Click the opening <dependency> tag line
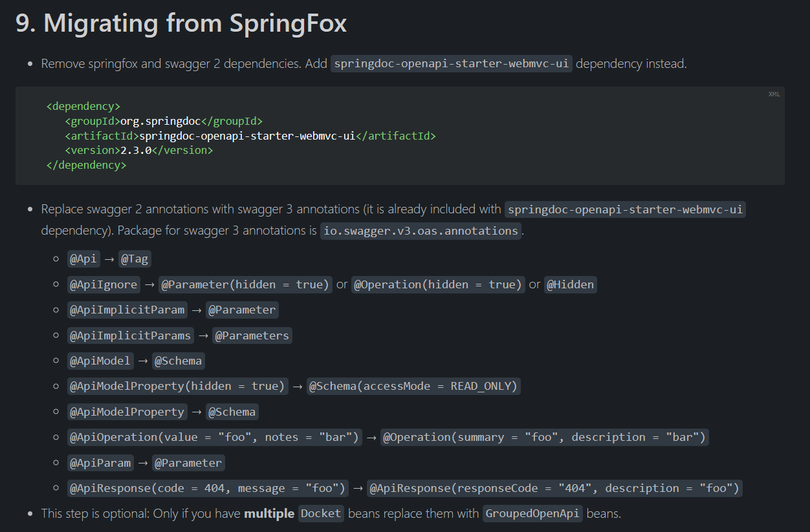 (x=83, y=106)
